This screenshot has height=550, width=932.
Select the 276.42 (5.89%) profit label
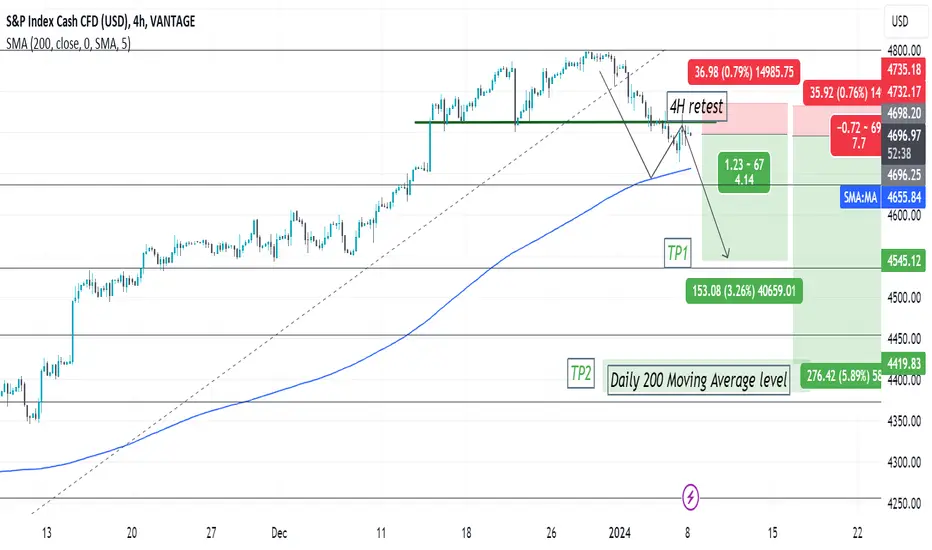(841, 376)
